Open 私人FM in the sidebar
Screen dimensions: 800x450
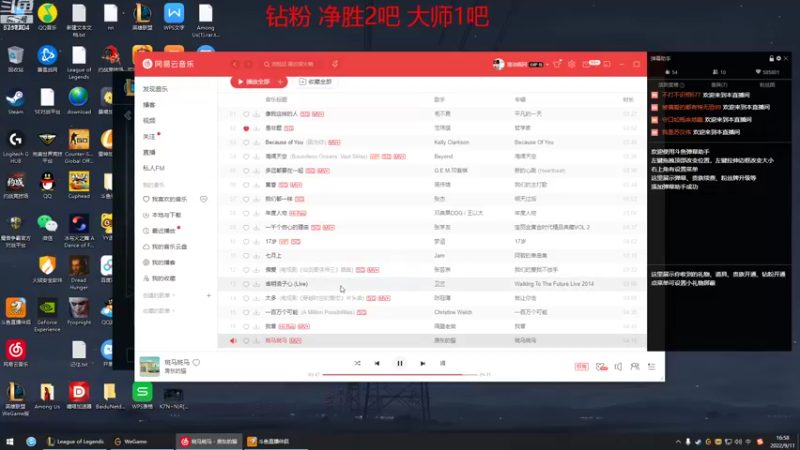click(x=154, y=168)
